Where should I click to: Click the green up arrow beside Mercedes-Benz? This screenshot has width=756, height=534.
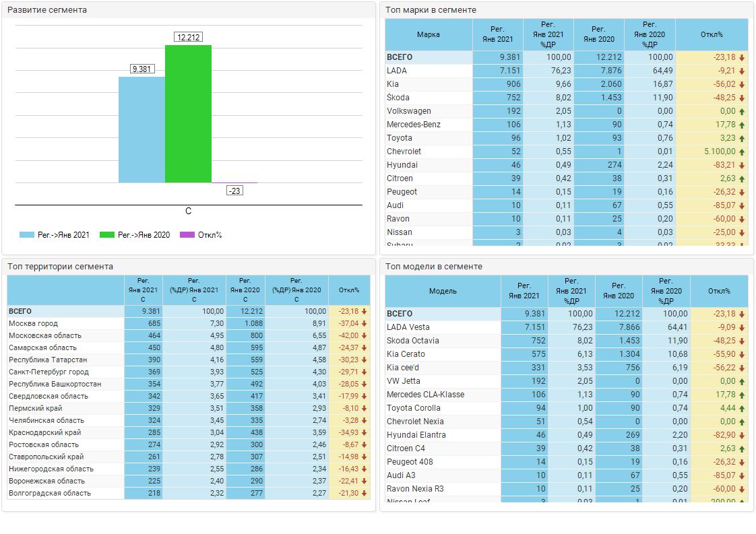742,125
